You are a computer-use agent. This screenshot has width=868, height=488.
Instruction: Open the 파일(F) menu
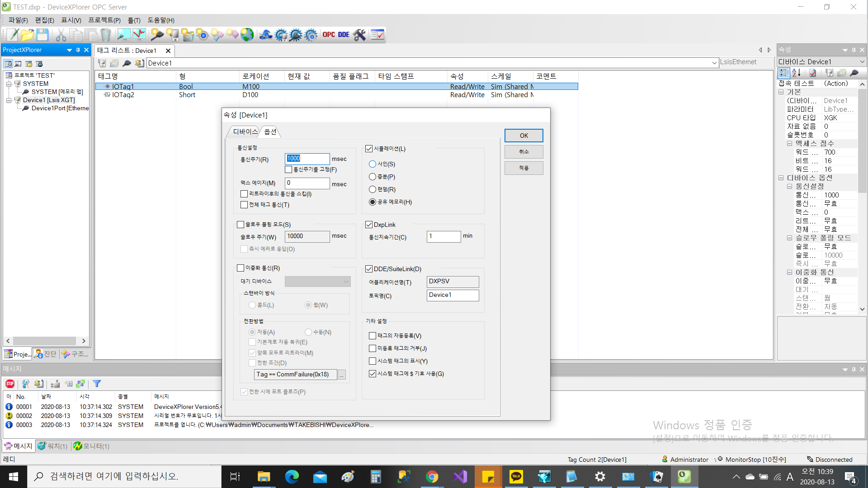coord(18,20)
